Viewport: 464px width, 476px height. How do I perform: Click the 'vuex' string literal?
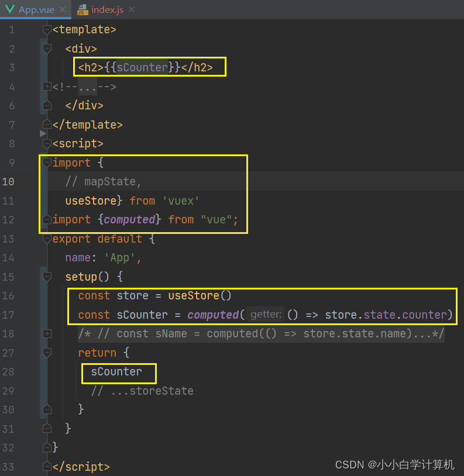(x=181, y=201)
